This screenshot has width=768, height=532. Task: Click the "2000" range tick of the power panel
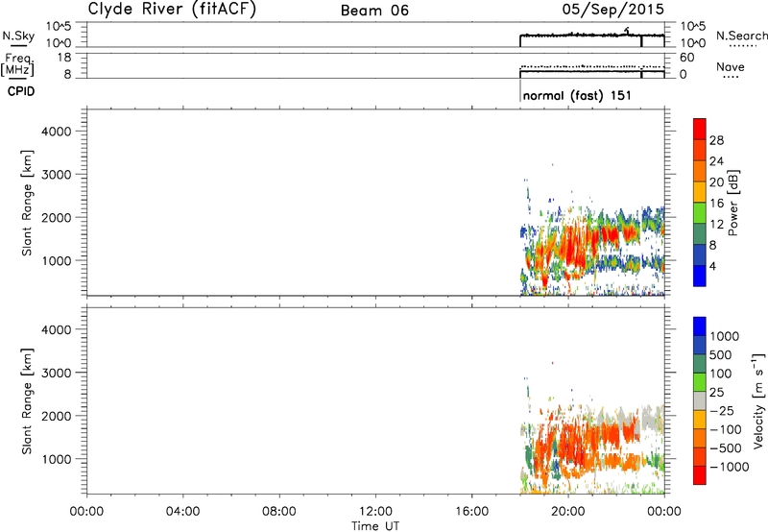(57, 217)
